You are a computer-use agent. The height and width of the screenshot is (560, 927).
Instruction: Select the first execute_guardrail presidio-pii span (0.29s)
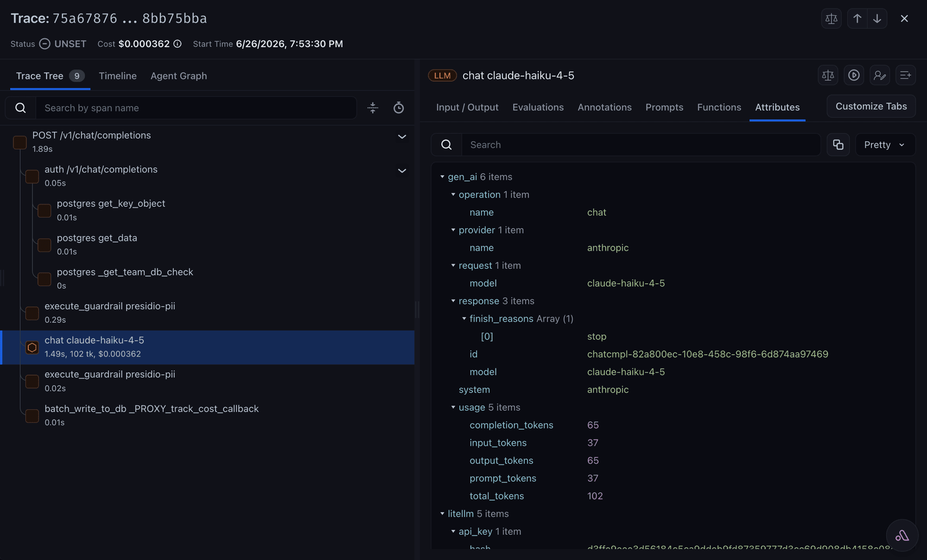tap(207, 313)
